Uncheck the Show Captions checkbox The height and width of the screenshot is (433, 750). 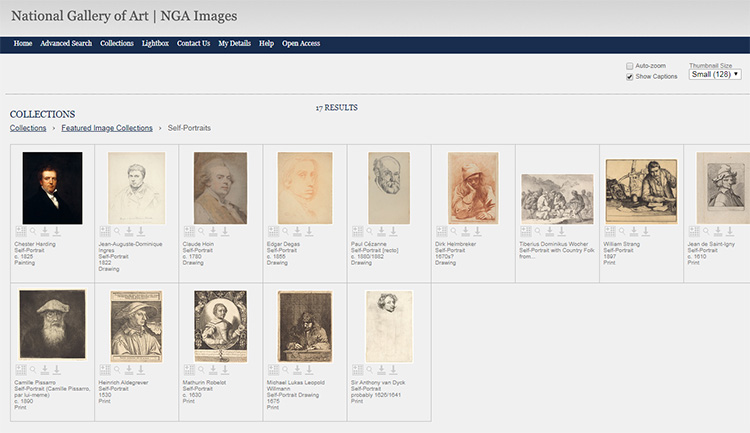tap(629, 77)
